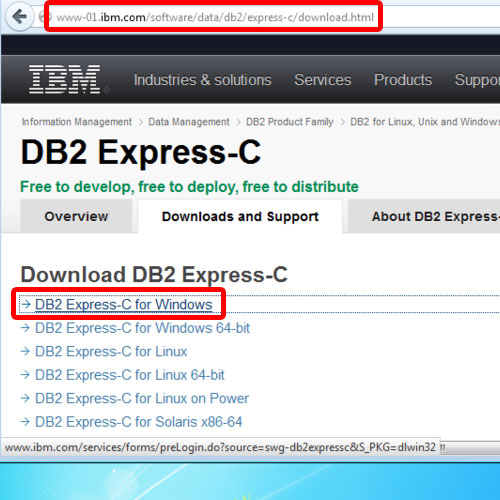500x500 pixels.
Task: Click the IBM logo
Action: 65,79
